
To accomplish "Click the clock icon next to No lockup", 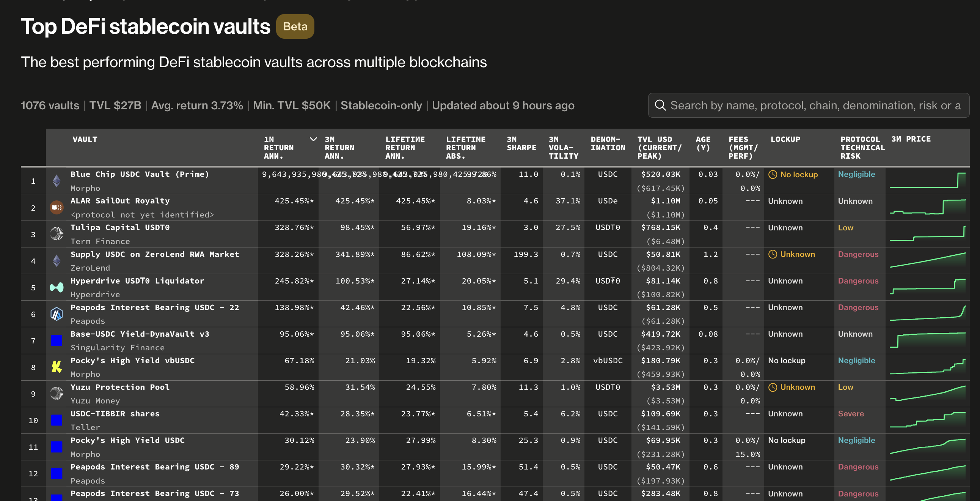I will pyautogui.click(x=772, y=174).
